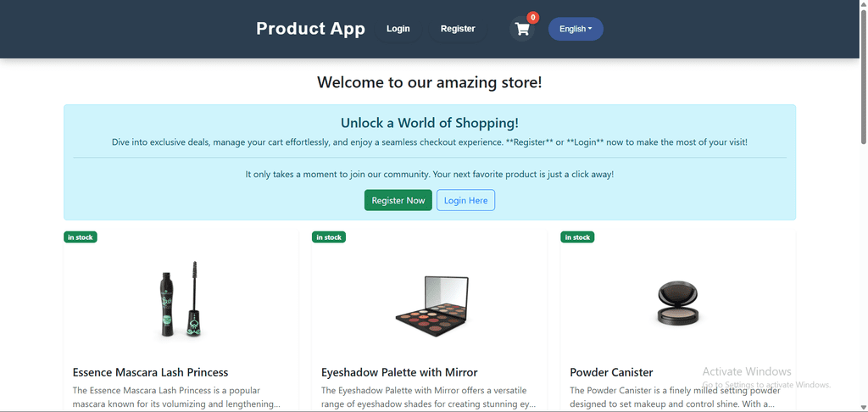Viewport: 868px width, 412px height.
Task: Click in stock badge on powder card
Action: (577, 237)
